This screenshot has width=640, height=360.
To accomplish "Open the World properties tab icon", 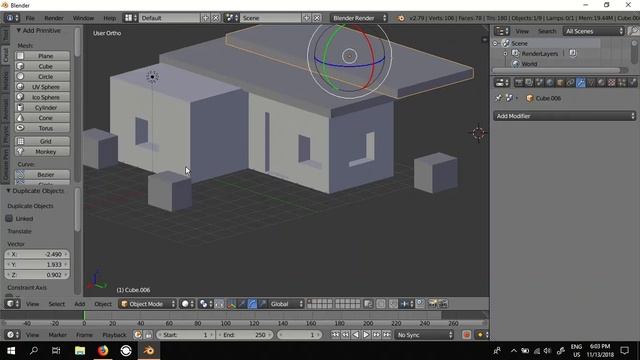I will coord(550,83).
